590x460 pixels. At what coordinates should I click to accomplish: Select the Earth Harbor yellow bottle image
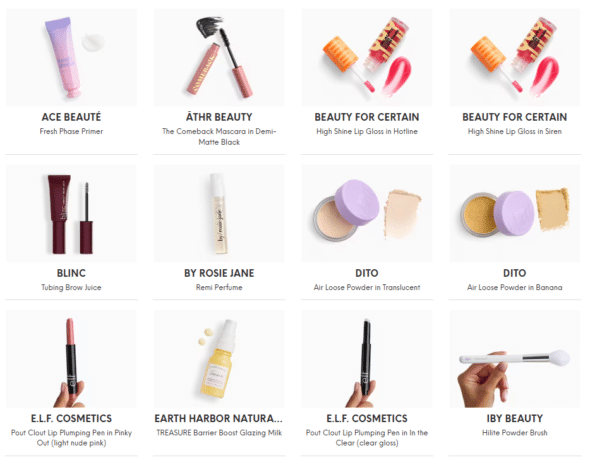[x=219, y=359]
